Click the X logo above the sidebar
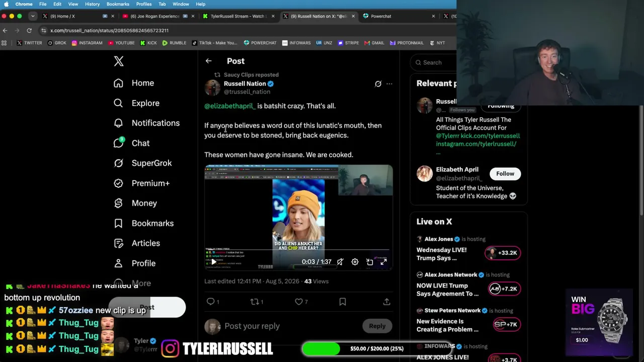 coord(119,61)
